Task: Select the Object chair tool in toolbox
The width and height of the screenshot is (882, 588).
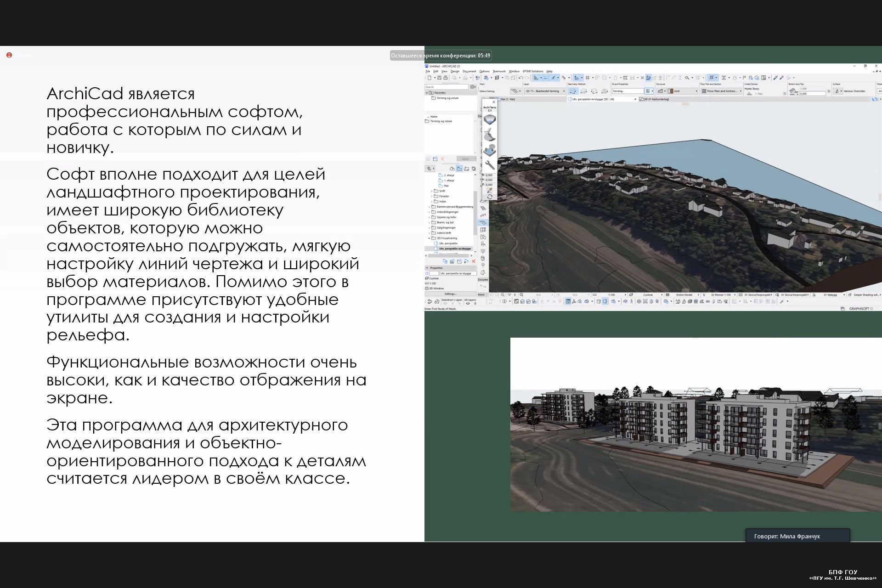Action: point(483,244)
